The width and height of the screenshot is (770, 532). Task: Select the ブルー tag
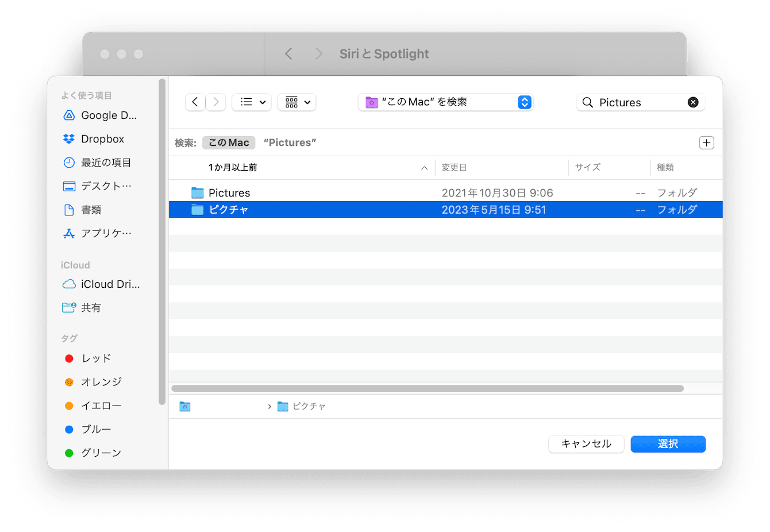88,429
